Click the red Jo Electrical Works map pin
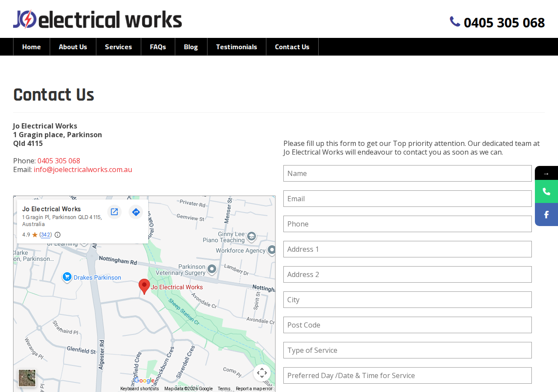The width and height of the screenshot is (558, 392). coord(144,287)
